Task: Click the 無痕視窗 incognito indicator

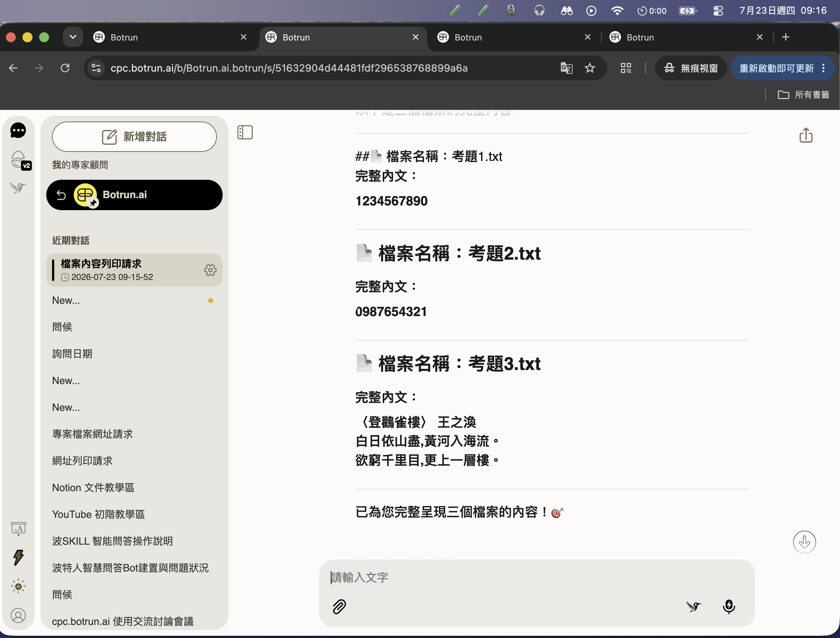Action: coord(690,68)
